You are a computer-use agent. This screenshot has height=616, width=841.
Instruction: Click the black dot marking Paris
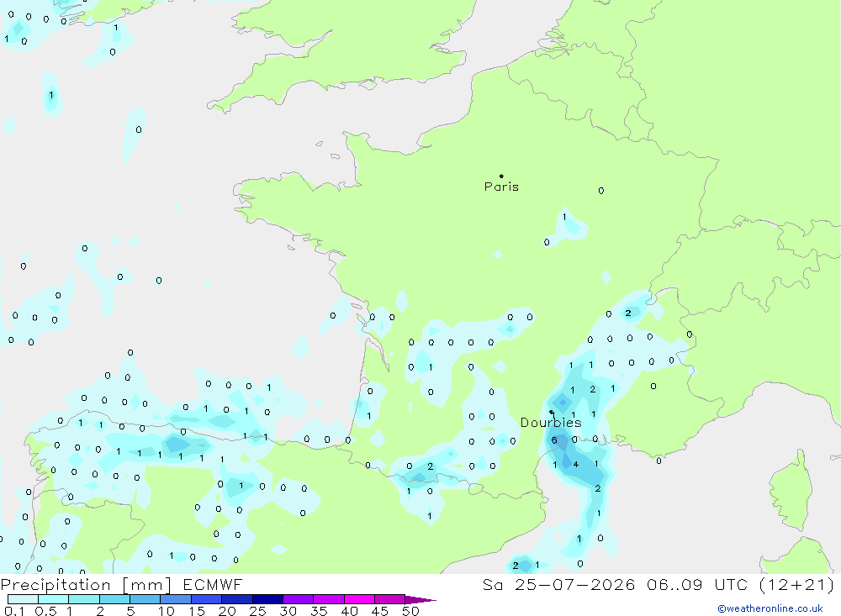(501, 176)
